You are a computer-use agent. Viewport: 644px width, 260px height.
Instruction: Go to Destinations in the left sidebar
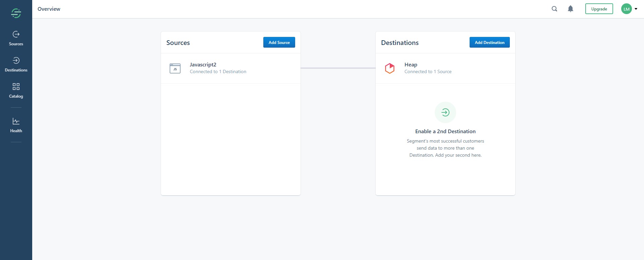coord(16,64)
